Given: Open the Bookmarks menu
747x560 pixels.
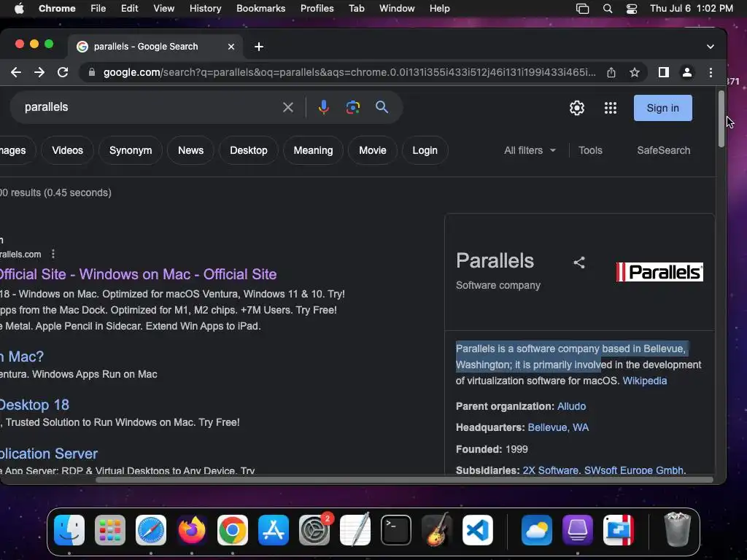Looking at the screenshot, I should point(260,9).
